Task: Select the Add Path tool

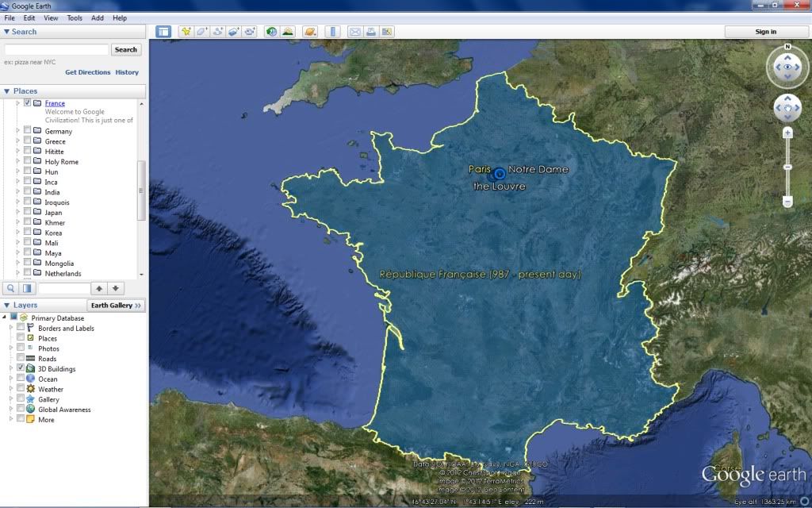Action: (x=217, y=32)
